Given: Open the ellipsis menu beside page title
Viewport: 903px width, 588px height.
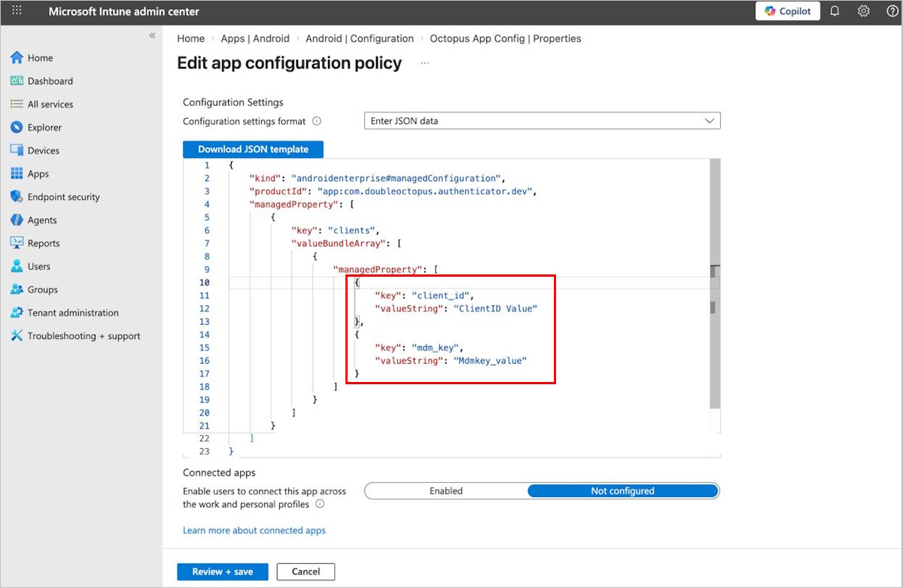Looking at the screenshot, I should tap(425, 63).
